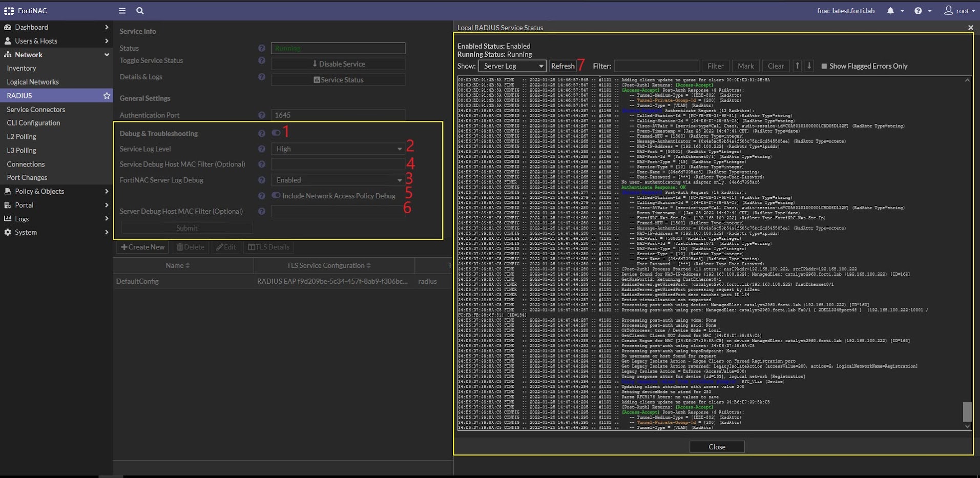Click the Service Debug Host MAC Filter field
This screenshot has width=980, height=478.
[x=338, y=164]
